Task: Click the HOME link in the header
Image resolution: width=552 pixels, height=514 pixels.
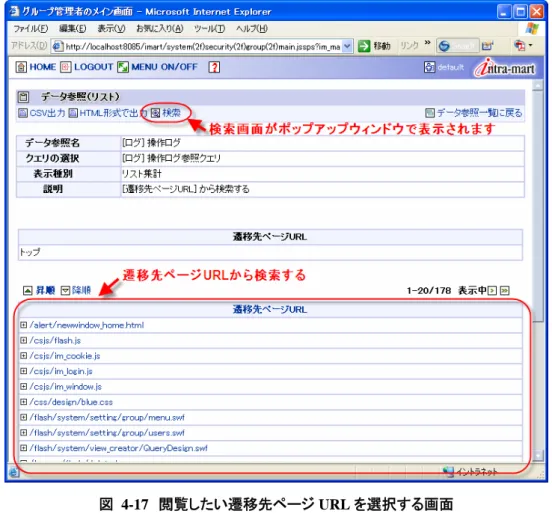Action: tap(43, 67)
